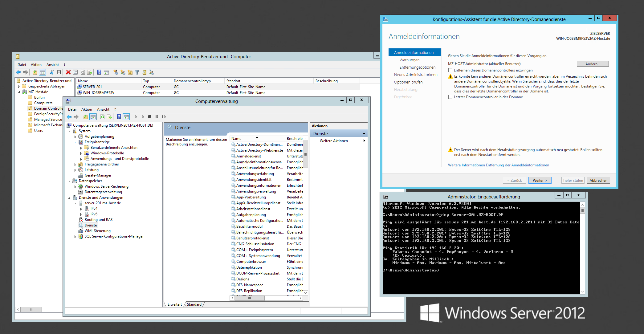
Task: Click the create new user icon
Action: 116,72
